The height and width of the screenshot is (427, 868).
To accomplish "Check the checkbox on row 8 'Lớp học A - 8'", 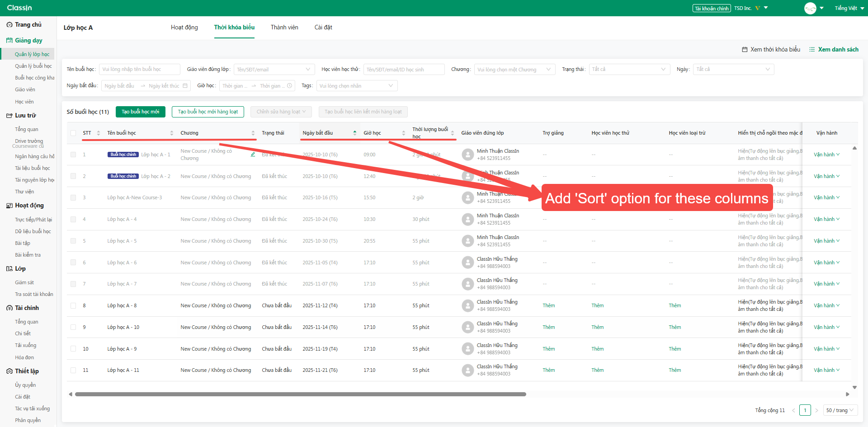I will tap(73, 305).
